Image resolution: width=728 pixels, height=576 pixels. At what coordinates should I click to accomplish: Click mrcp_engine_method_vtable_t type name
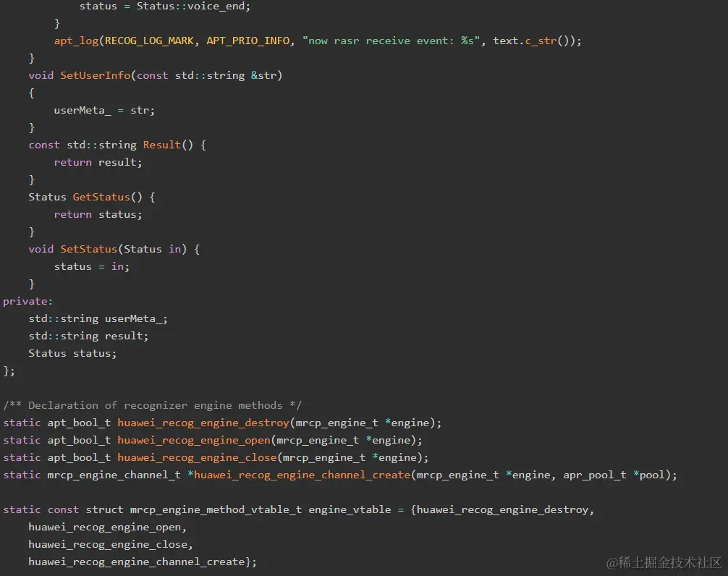216,509
